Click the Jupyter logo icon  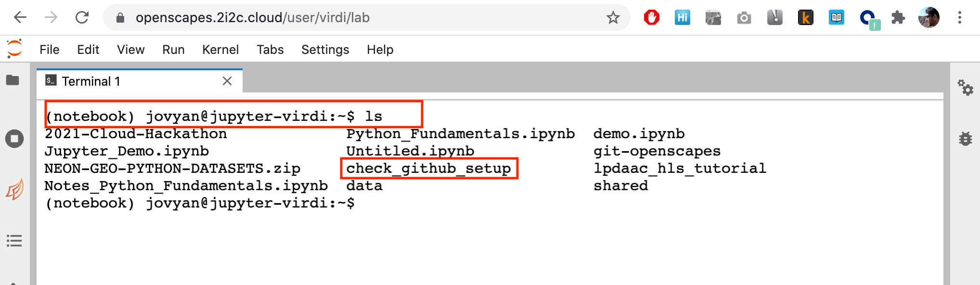point(14,49)
